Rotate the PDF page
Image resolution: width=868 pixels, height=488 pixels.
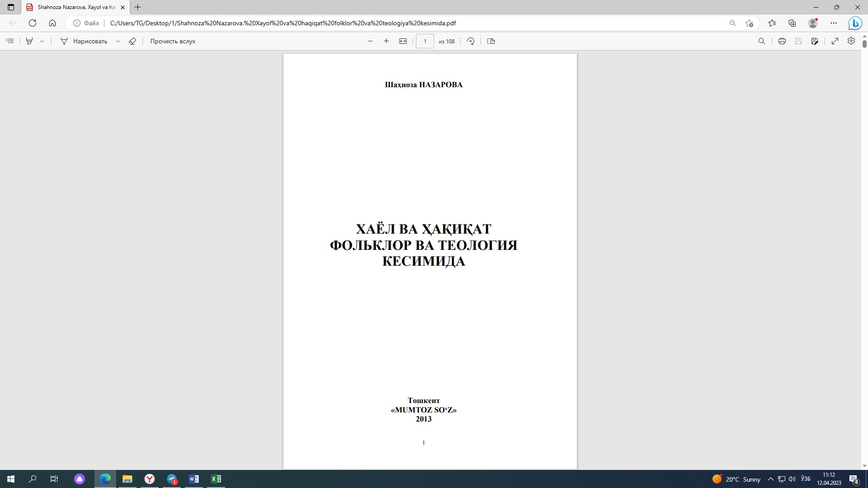click(x=471, y=41)
